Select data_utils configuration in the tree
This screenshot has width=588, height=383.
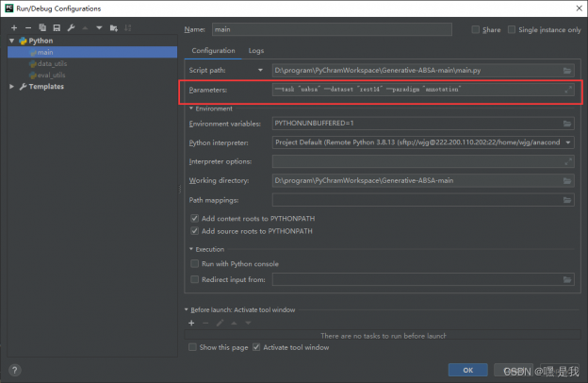(52, 64)
